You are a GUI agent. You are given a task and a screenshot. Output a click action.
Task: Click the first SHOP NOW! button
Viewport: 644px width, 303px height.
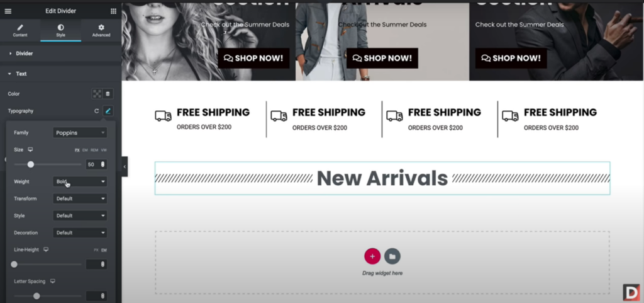(253, 58)
